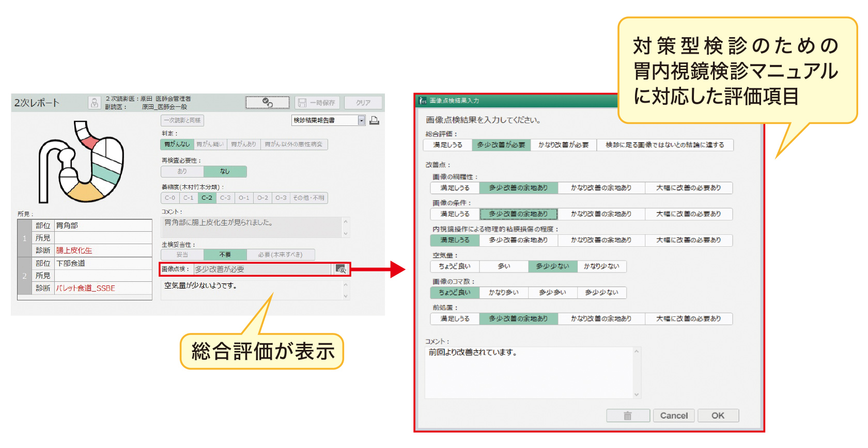868x448 pixels.
Task: Select atrophy grade O-1
Action: 244,198
